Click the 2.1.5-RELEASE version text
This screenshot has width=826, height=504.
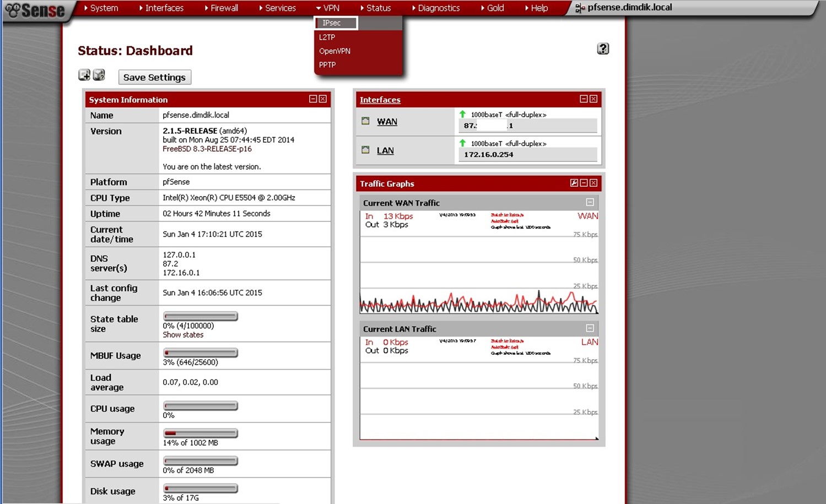click(x=190, y=131)
